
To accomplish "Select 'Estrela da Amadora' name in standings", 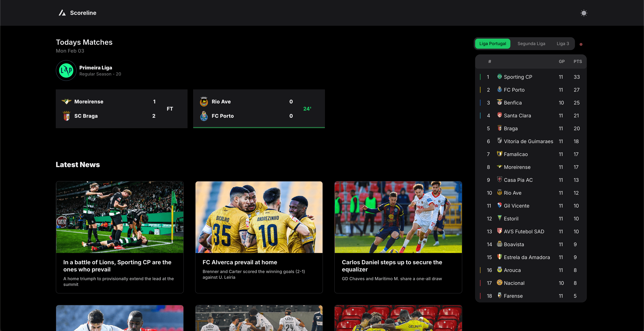I will (x=527, y=257).
